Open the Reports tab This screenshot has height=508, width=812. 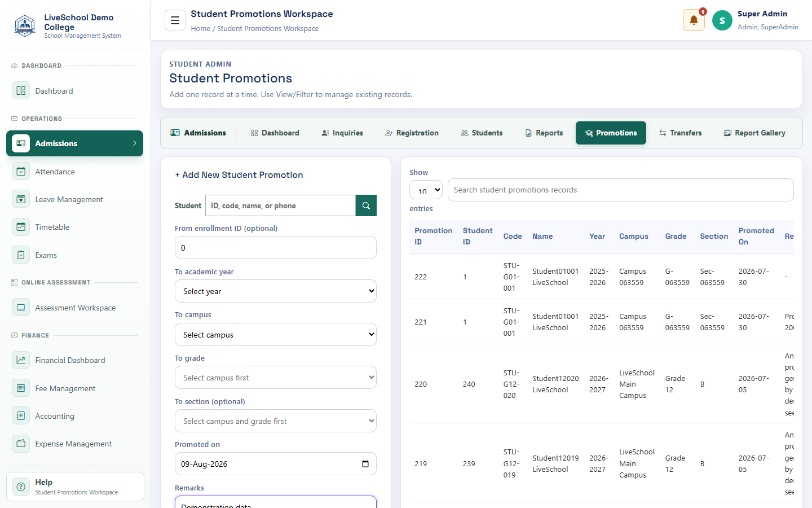tap(544, 133)
